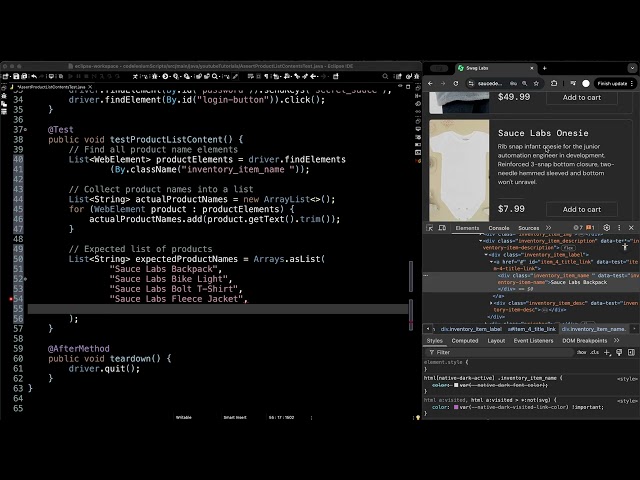Click the Save All icon in Eclipse toolbar
Image resolution: width=640 pixels, height=480 pixels.
tap(24, 76)
